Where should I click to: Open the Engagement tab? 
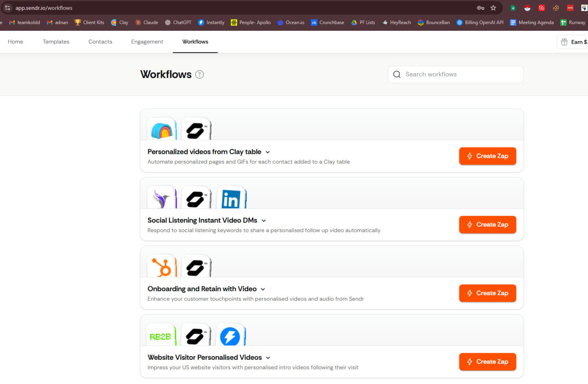[x=147, y=42]
